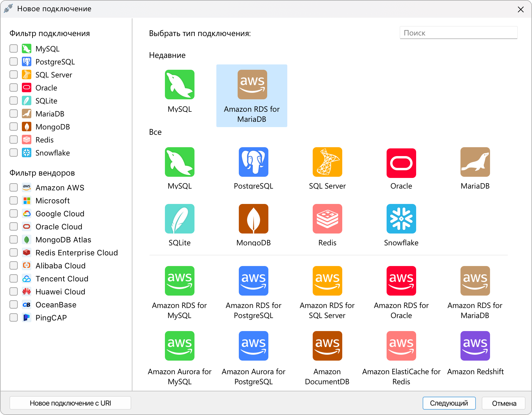
Task: Select Amazon RDS for Oracle
Action: [x=401, y=281]
